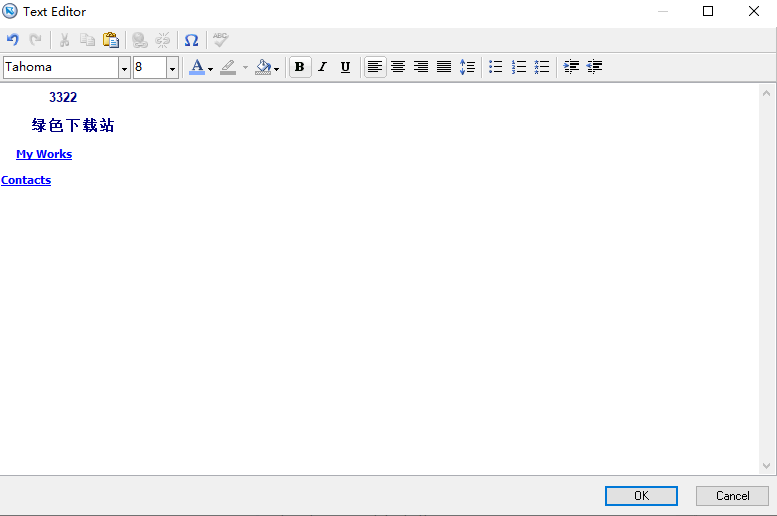The width and height of the screenshot is (777, 516).
Task: Pick a background fill color bucket
Action: pos(264,67)
